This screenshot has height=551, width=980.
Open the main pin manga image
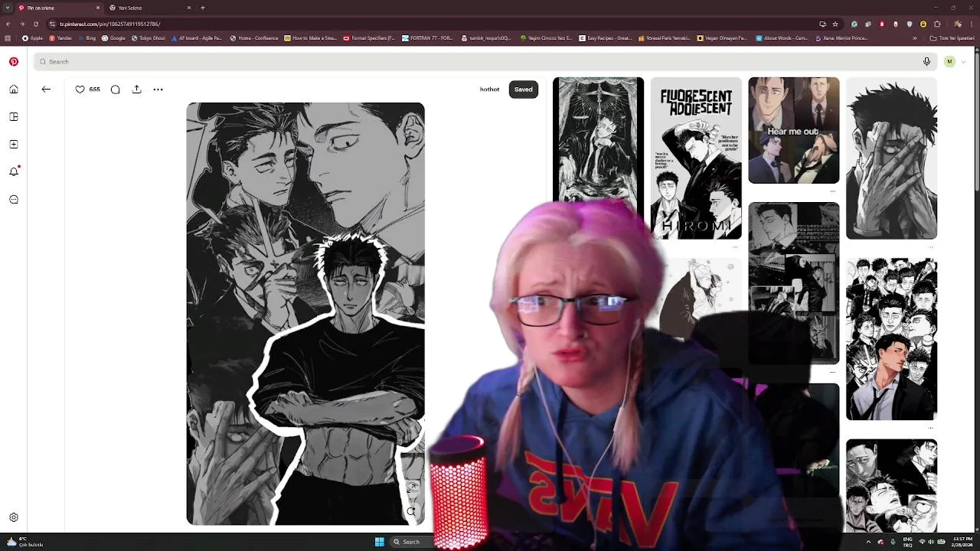point(305,314)
